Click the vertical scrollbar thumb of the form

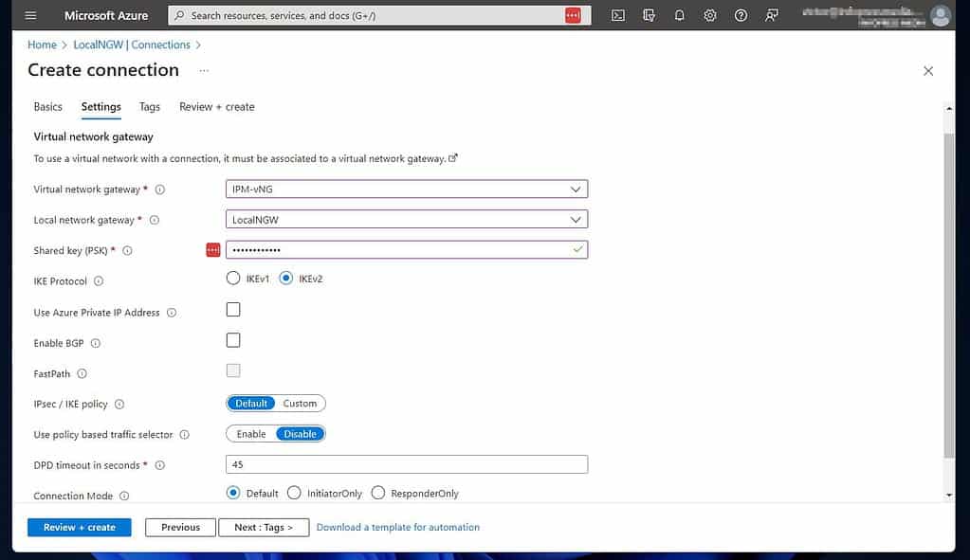(949, 296)
